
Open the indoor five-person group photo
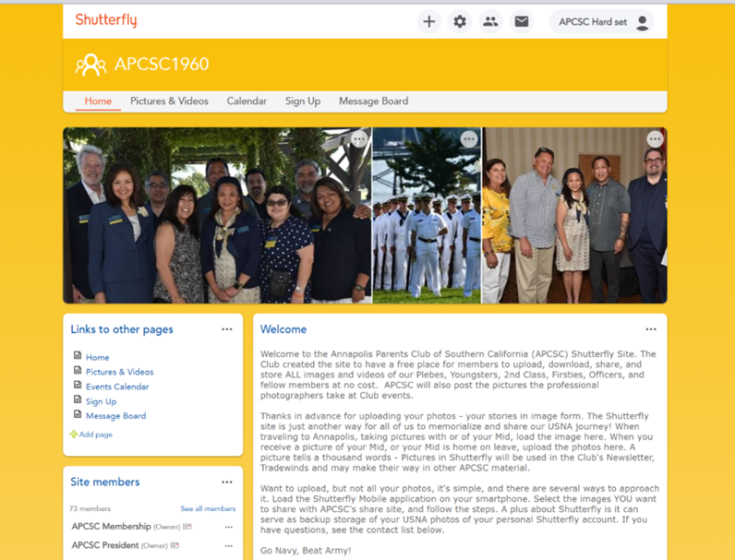[574, 215]
